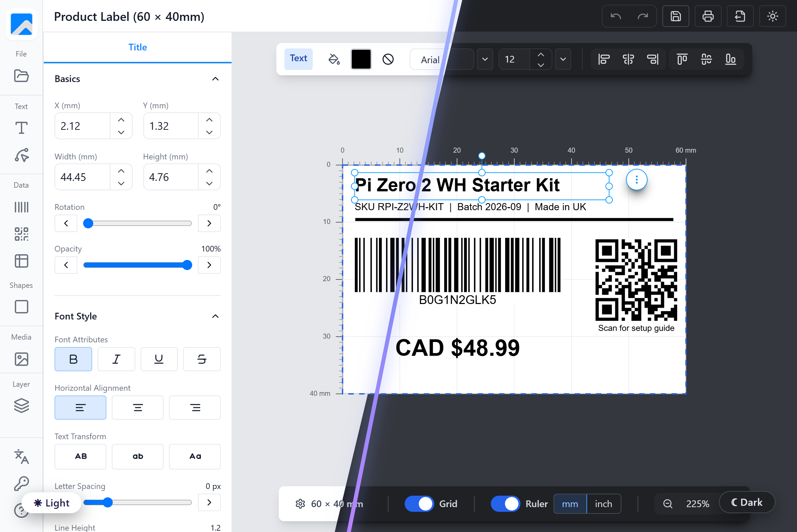Collapse the Font Style section
The image size is (797, 532).
click(215, 316)
